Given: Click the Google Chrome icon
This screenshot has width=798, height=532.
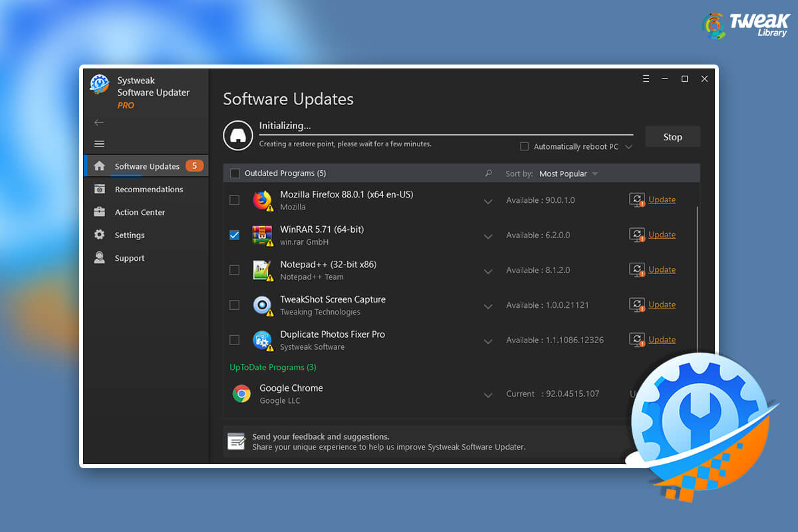Looking at the screenshot, I should click(x=241, y=394).
